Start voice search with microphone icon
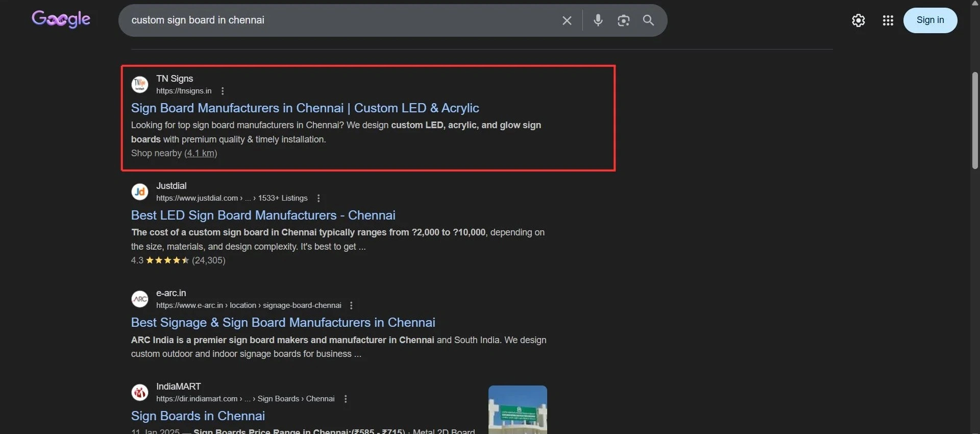 [598, 20]
